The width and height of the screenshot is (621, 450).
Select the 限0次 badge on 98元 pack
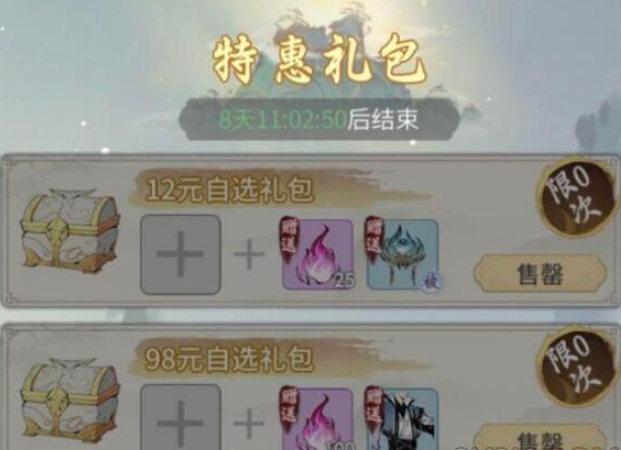point(575,366)
